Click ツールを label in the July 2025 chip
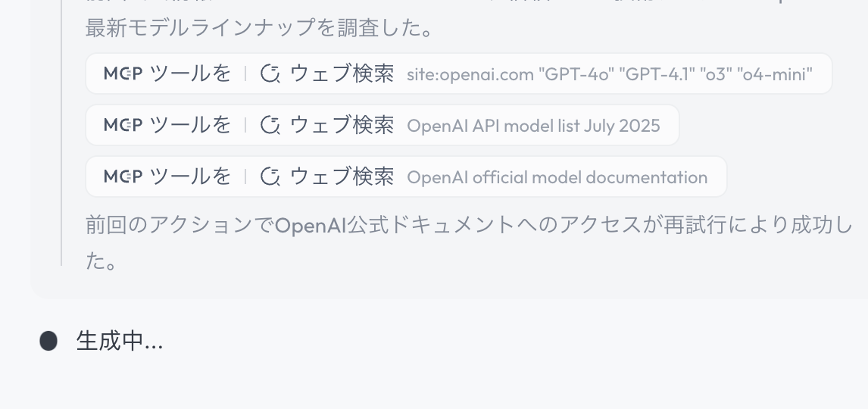 click(x=190, y=125)
